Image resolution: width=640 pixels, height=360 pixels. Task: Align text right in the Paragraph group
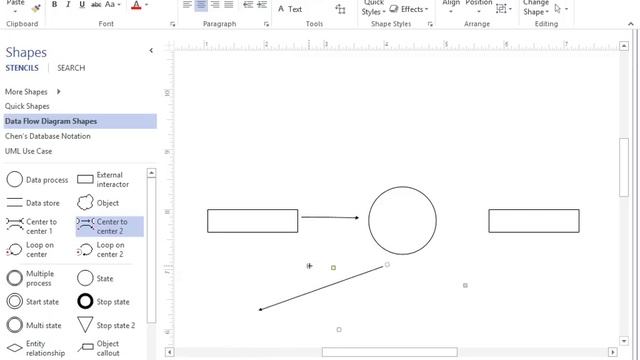tap(215, 5)
